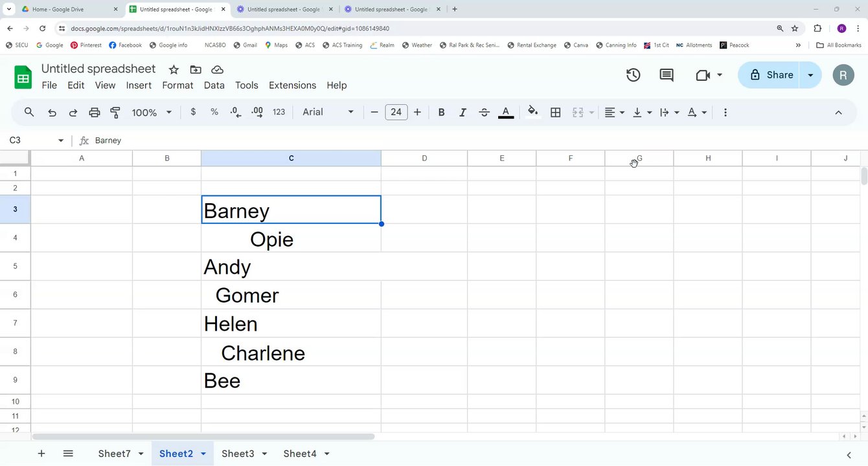Image resolution: width=868 pixels, height=466 pixels.
Task: Open the name box dropdown arrow
Action: (61, 140)
